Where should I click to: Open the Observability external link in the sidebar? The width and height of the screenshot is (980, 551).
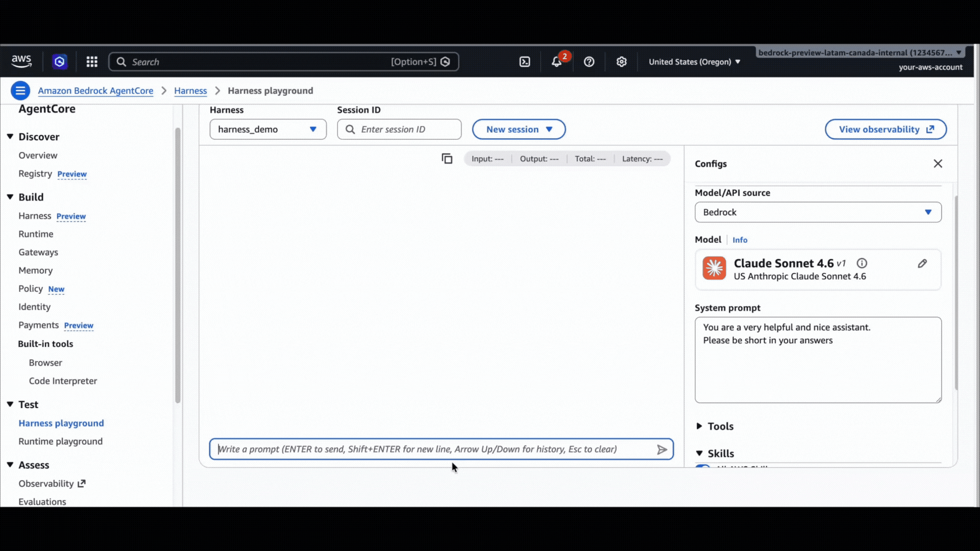point(52,484)
